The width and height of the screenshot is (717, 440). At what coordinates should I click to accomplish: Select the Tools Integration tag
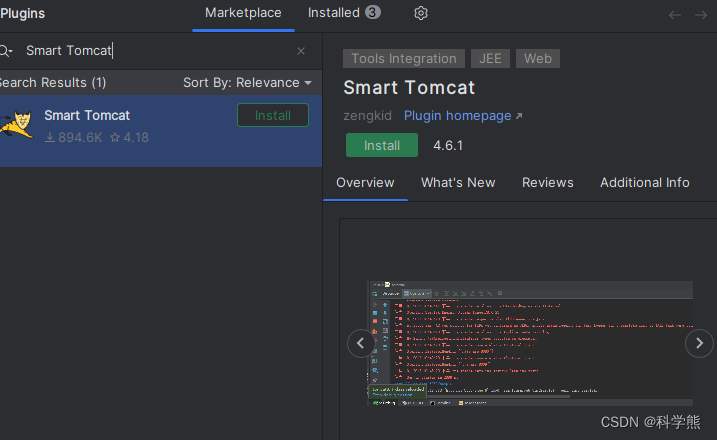pos(404,59)
